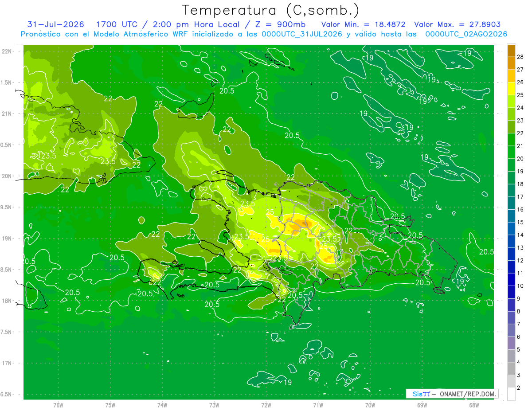Click the longitude axis label "68W"
This screenshot has width=532, height=411.
point(474,405)
